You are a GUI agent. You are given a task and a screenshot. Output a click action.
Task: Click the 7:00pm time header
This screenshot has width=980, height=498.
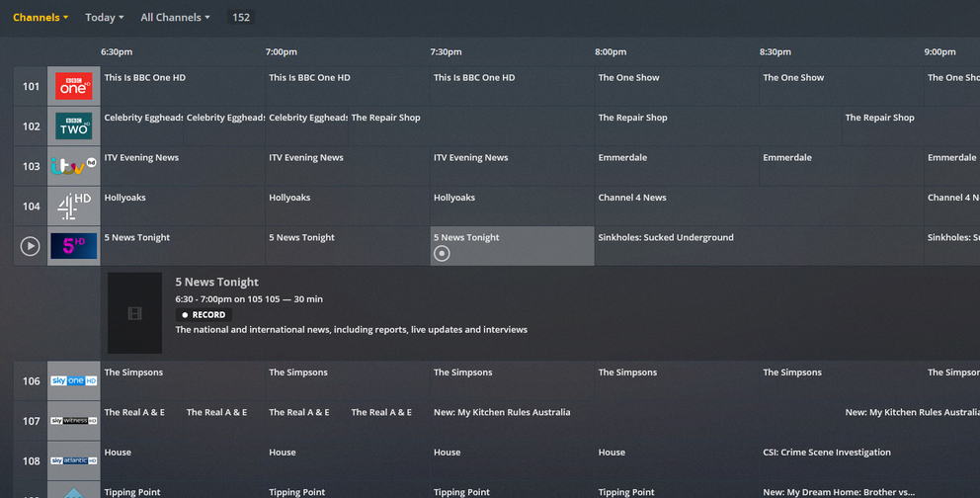(282, 51)
